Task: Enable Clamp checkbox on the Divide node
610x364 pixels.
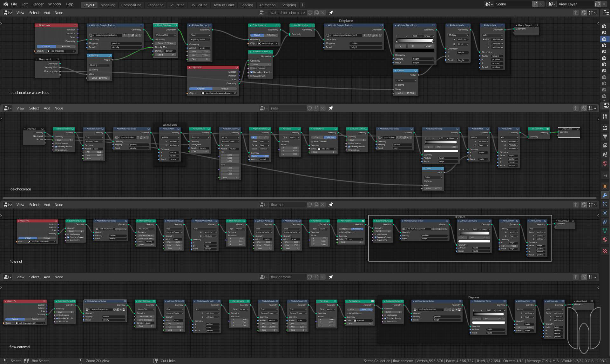Action: [x=396, y=85]
